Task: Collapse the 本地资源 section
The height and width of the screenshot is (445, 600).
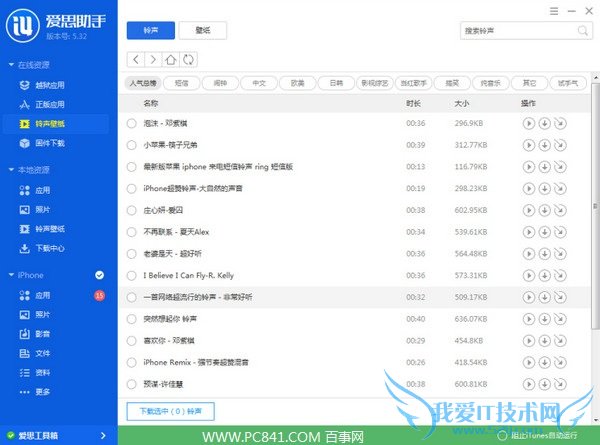Action: point(11,170)
